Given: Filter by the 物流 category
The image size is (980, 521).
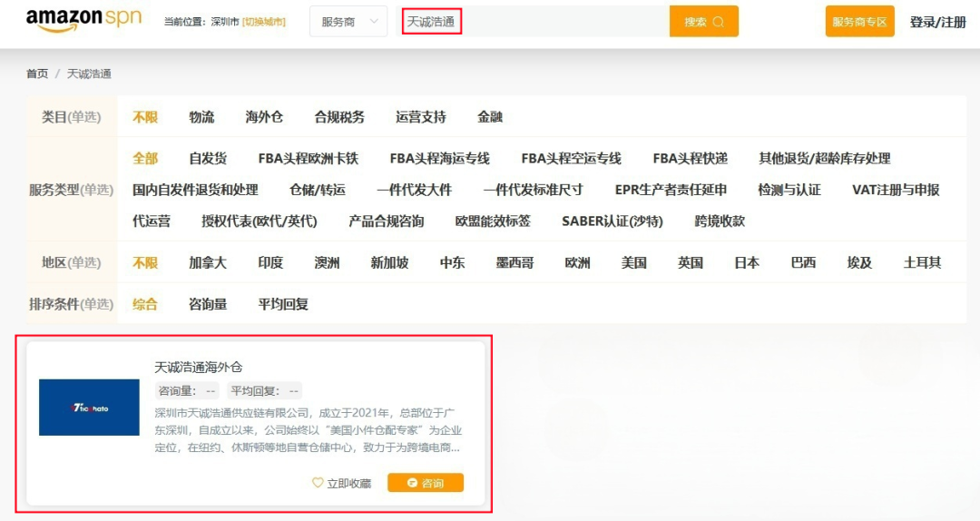Looking at the screenshot, I should coord(201,117).
